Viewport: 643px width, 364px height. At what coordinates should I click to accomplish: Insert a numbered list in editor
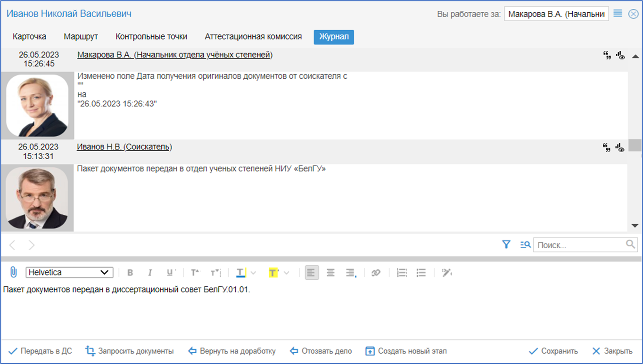pyautogui.click(x=402, y=273)
